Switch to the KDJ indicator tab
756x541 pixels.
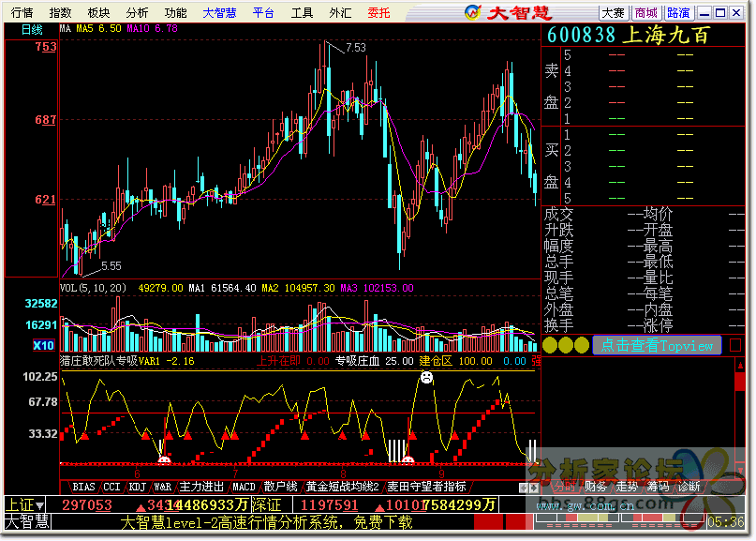click(x=138, y=487)
